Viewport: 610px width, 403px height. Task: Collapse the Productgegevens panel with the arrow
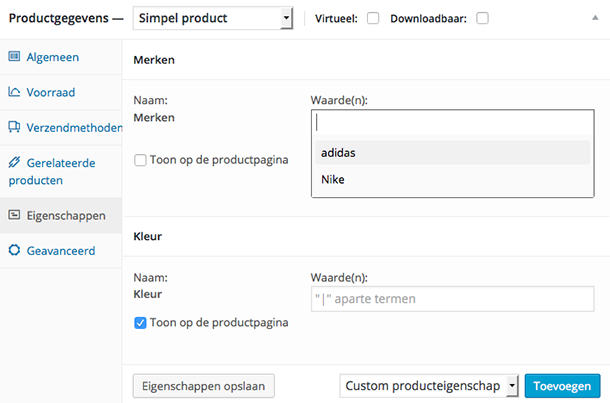595,18
